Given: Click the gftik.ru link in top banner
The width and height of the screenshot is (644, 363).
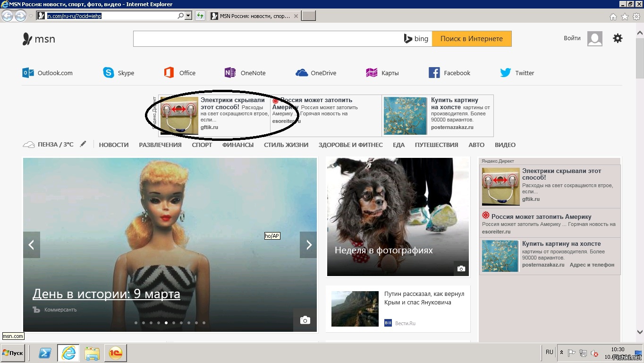Looking at the screenshot, I should [209, 127].
